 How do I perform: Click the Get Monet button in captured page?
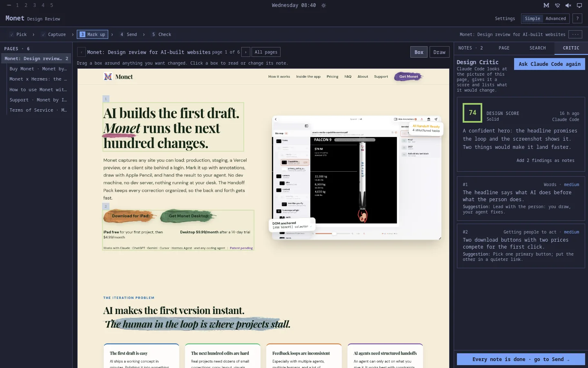click(409, 76)
